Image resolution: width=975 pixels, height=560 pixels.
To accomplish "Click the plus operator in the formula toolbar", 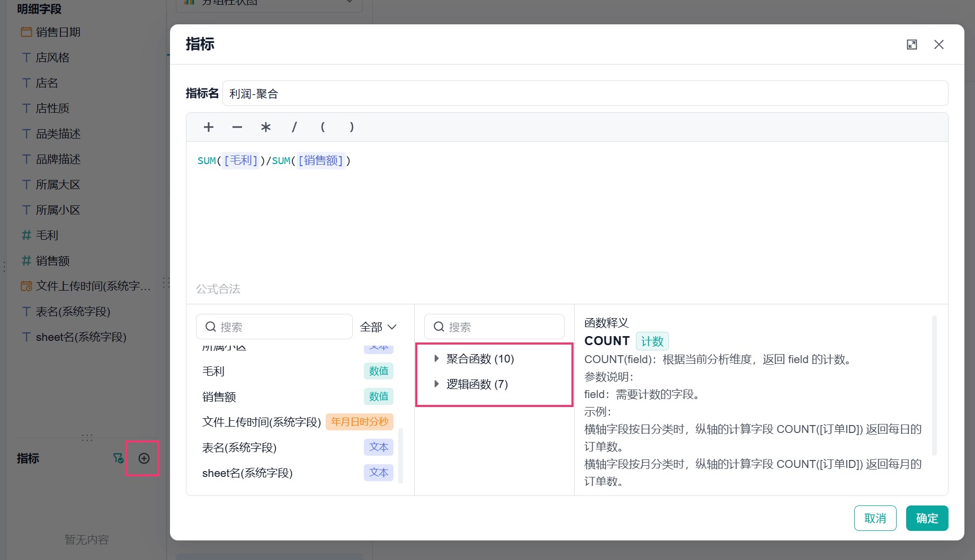I will click(209, 127).
